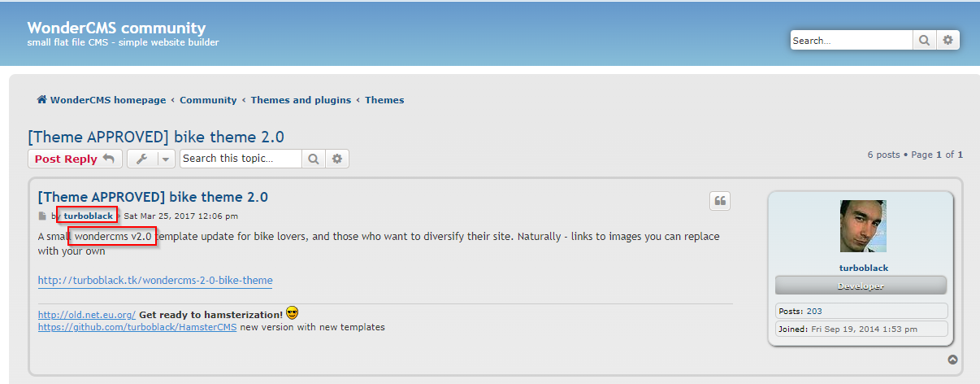This screenshot has height=384, width=980.
Task: Open advanced topic search gear icon
Action: 337,159
